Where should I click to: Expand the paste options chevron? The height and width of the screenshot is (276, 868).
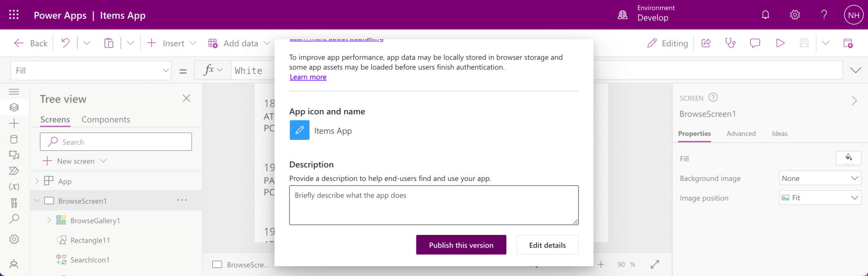coord(130,43)
